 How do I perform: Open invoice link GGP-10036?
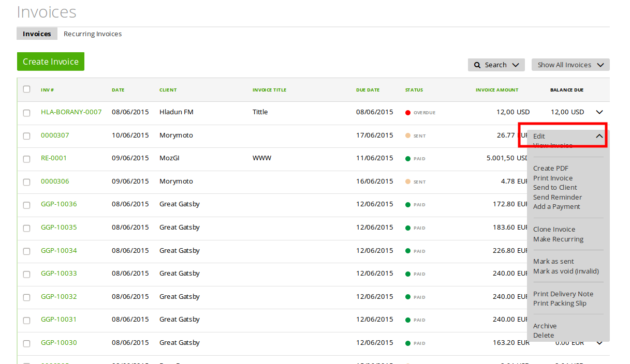[58, 204]
